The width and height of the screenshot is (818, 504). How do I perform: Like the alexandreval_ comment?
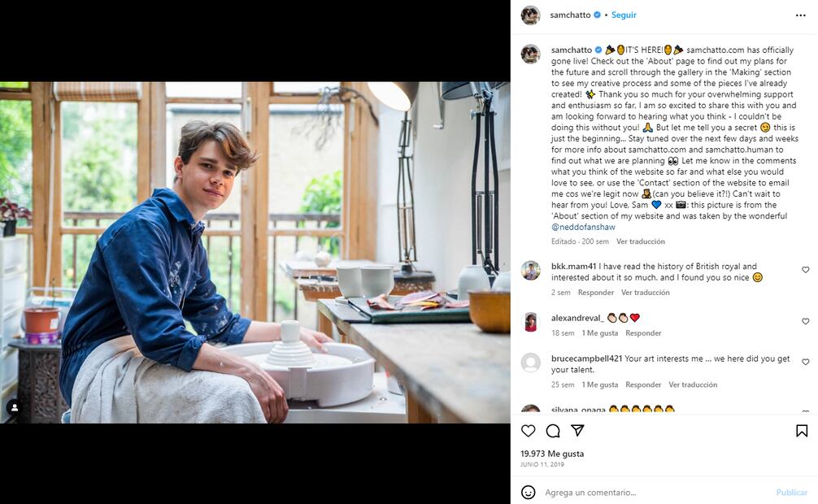point(806,321)
